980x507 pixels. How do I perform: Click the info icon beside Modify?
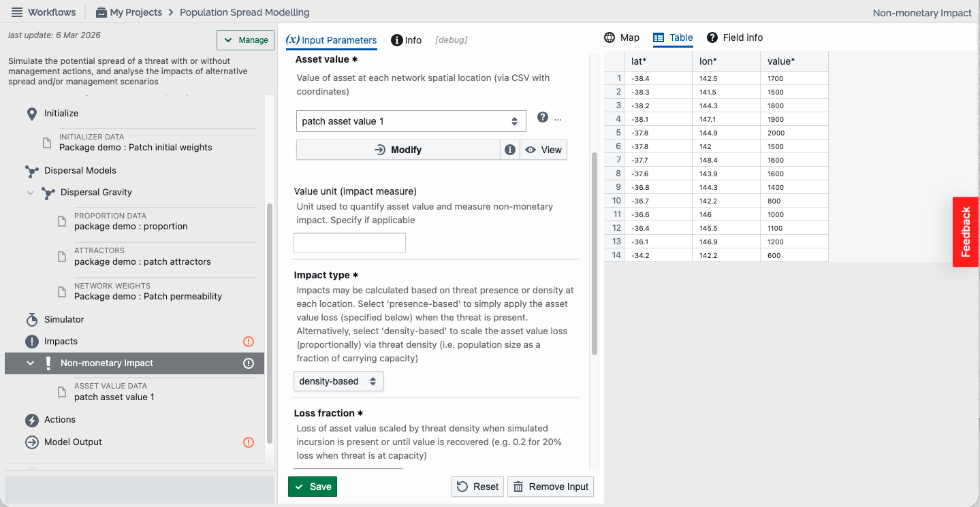pyautogui.click(x=510, y=150)
